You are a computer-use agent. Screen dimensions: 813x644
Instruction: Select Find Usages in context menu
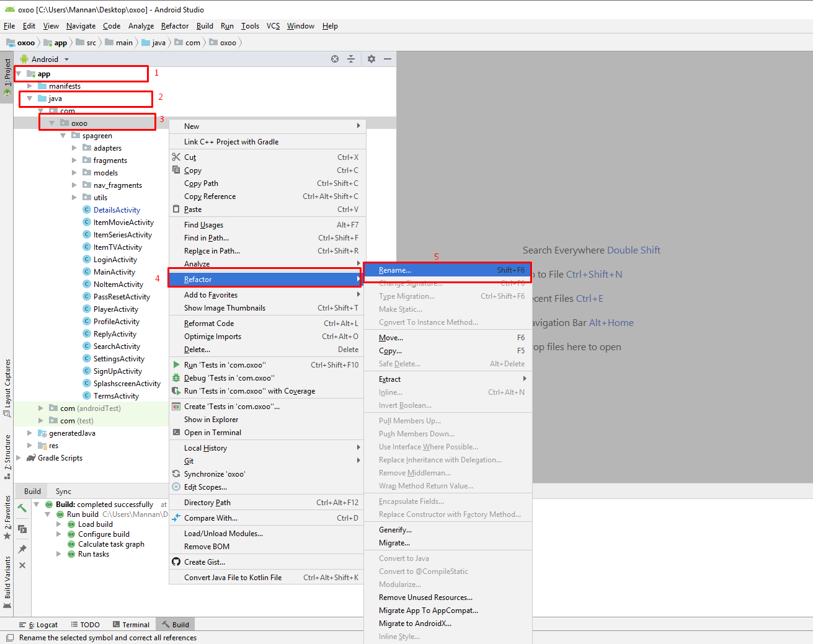click(267, 225)
